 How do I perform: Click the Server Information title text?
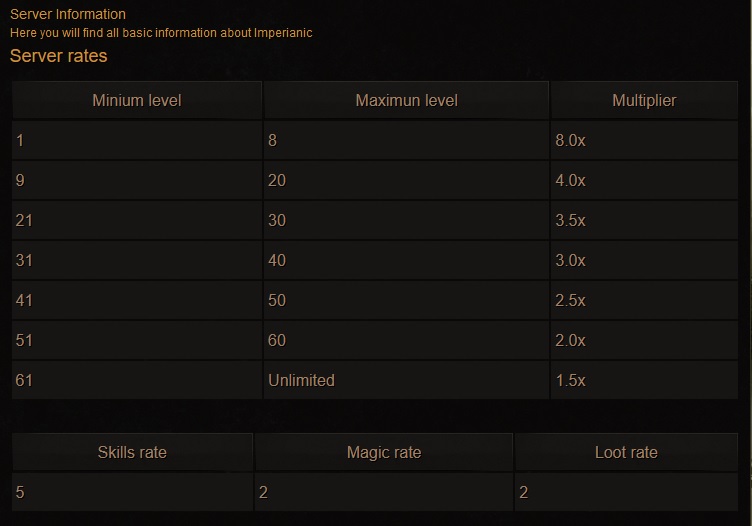click(x=68, y=14)
